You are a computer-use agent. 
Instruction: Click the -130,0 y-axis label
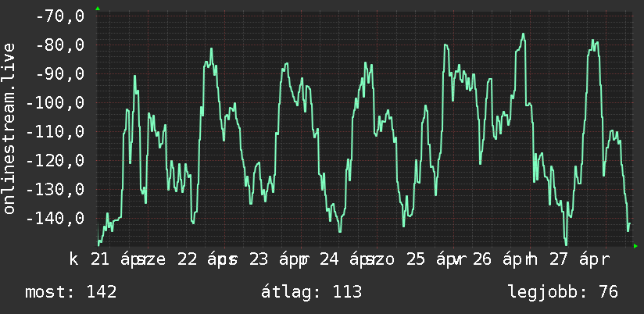pyautogui.click(x=55, y=190)
